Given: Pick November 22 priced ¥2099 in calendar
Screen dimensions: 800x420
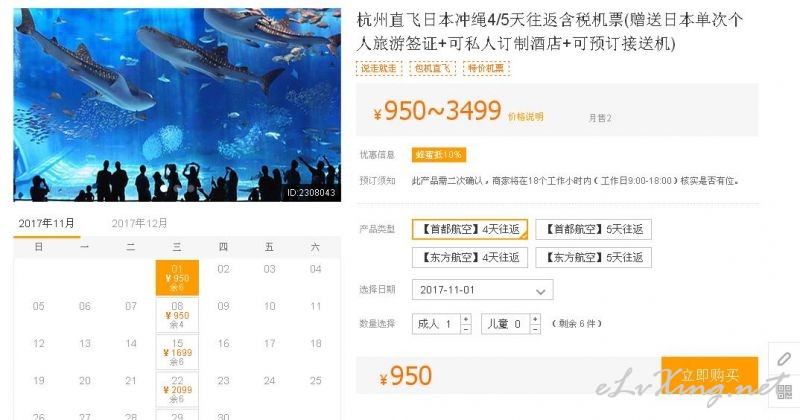Looking at the screenshot, I should click(x=177, y=389).
